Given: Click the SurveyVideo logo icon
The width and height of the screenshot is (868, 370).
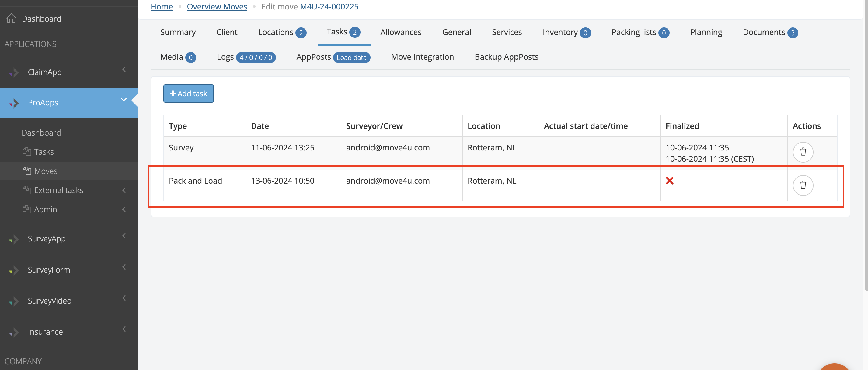Looking at the screenshot, I should click(x=13, y=301).
